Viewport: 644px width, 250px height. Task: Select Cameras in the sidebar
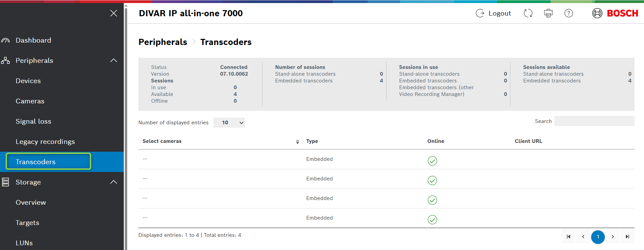30,101
